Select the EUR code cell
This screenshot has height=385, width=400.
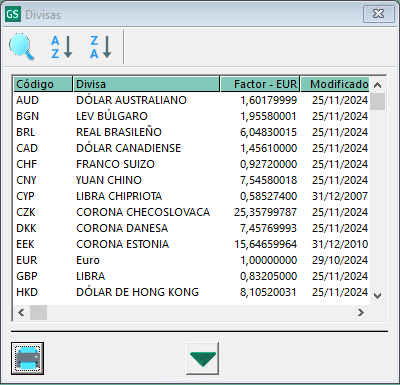click(27, 260)
